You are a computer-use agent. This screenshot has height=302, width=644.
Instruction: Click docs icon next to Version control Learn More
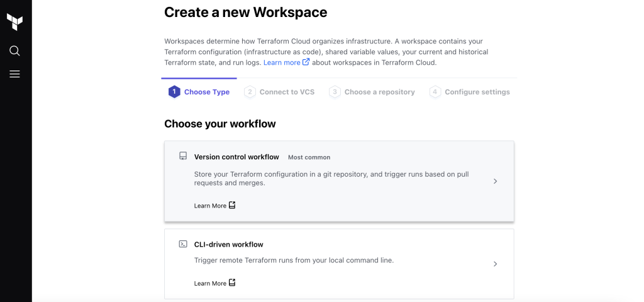point(232,205)
